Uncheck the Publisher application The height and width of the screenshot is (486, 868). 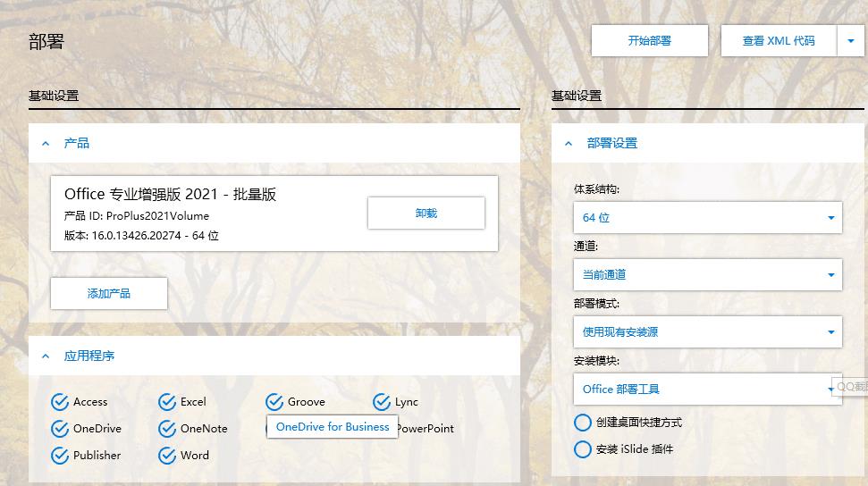[x=60, y=455]
